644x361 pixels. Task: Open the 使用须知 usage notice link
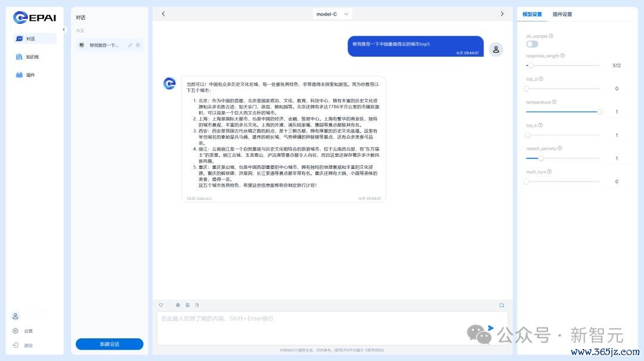tap(374, 350)
